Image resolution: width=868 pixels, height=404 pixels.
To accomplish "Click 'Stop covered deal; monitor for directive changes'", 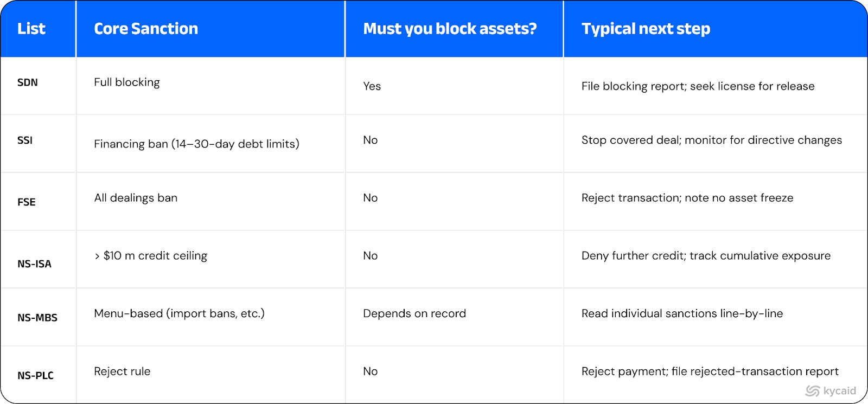I will click(712, 140).
